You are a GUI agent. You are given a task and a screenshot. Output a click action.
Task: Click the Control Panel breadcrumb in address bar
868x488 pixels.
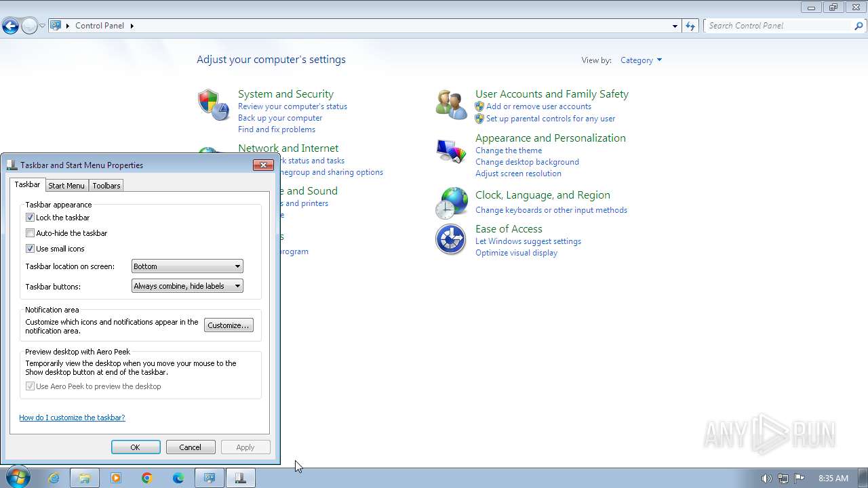click(x=100, y=26)
